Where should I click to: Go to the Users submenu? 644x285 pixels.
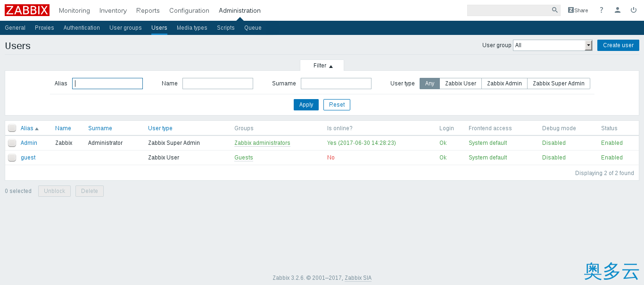[x=159, y=28]
